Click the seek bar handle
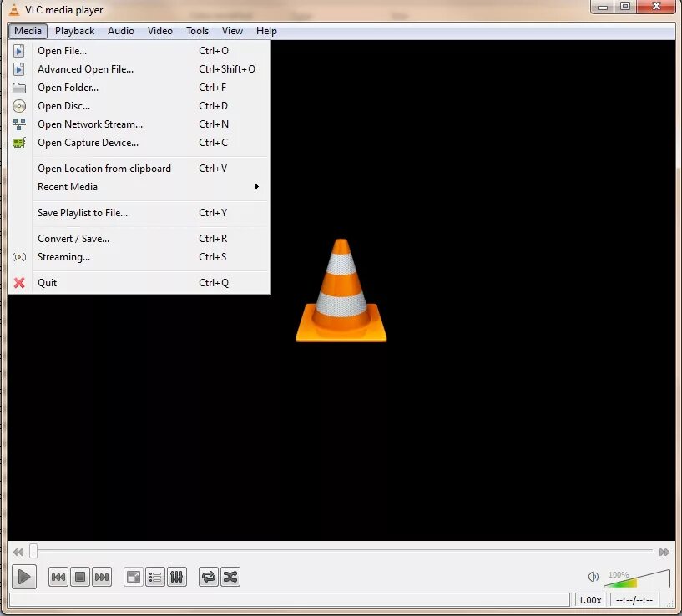Screen dimensions: 682x616 [33, 551]
